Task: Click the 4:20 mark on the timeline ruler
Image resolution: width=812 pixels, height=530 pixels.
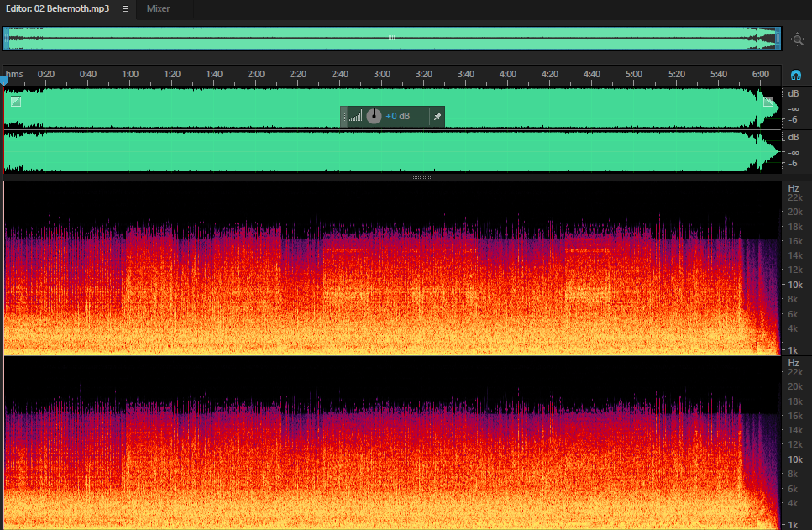Action: click(549, 74)
